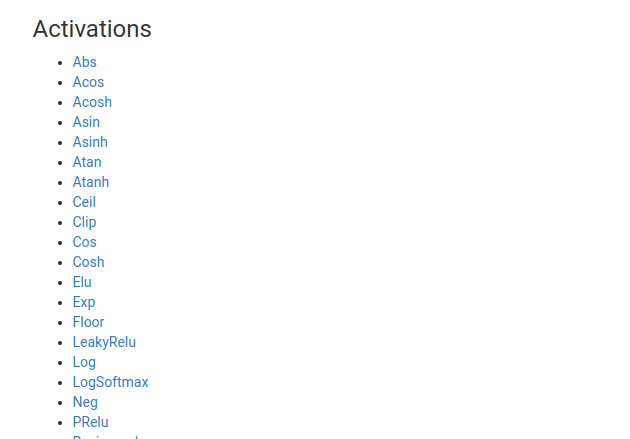Follow the Exp link

84,302
